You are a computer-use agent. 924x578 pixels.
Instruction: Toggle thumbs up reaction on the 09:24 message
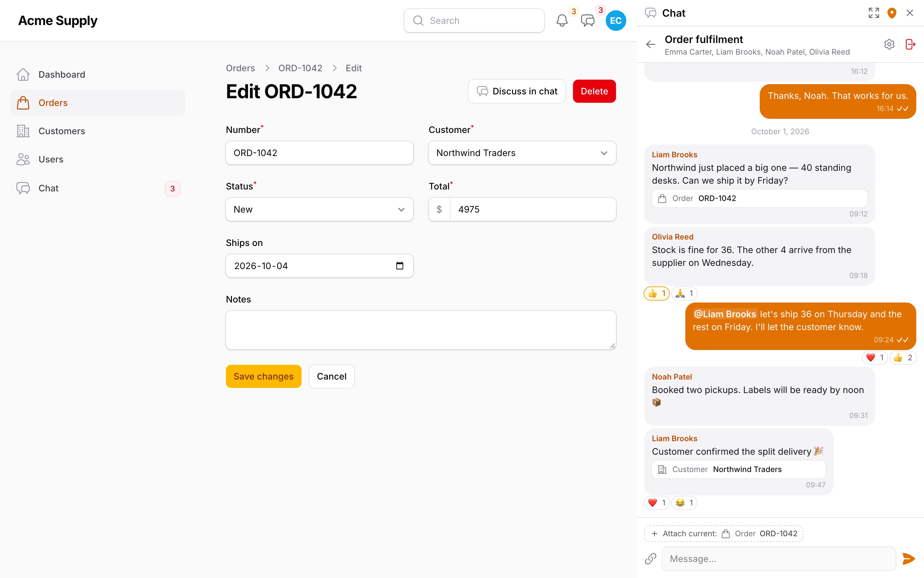pyautogui.click(x=903, y=358)
